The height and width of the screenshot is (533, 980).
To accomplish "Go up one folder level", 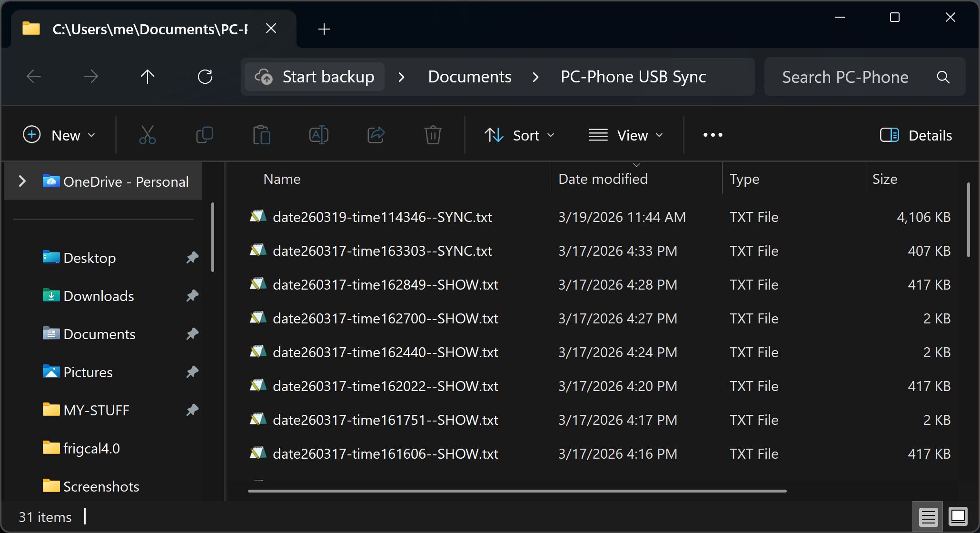I will click(x=148, y=77).
